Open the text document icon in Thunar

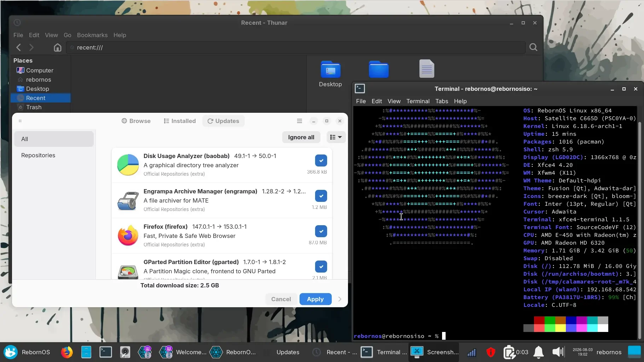pyautogui.click(x=427, y=69)
